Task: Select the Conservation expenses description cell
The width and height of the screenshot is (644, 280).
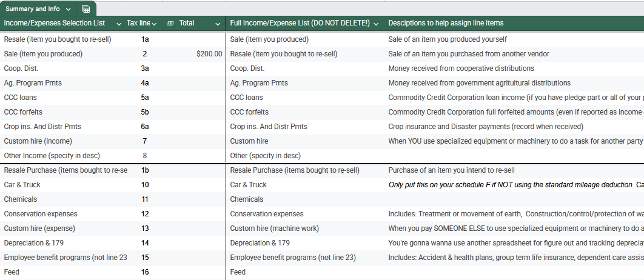Action: click(515, 214)
